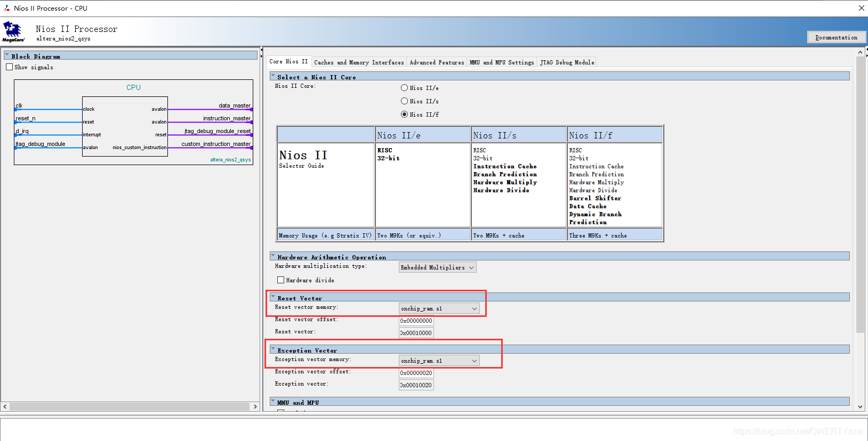Image resolution: width=868 pixels, height=441 pixels.
Task: Click 'Two M9Ks (or equiv.)' memory cell
Action: (423, 235)
